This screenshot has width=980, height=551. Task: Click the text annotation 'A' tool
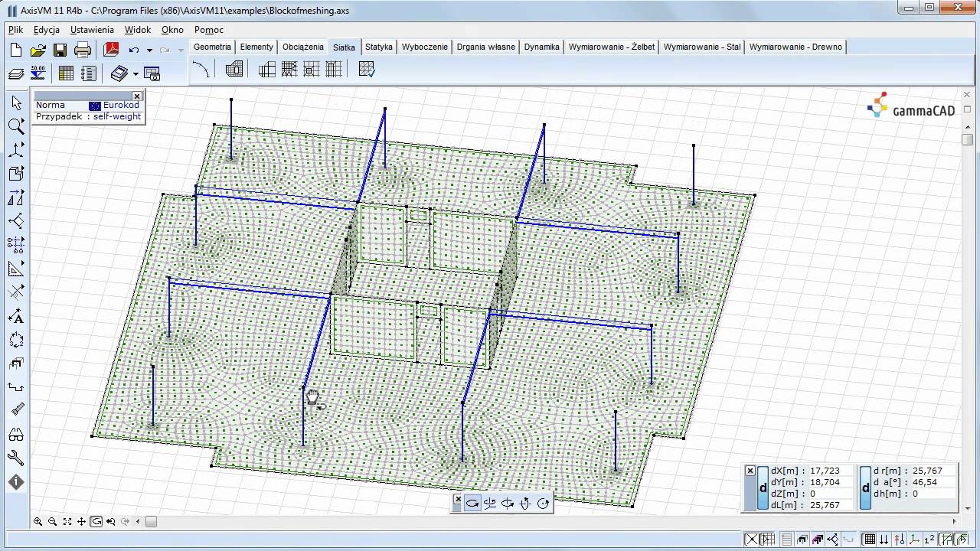click(16, 317)
